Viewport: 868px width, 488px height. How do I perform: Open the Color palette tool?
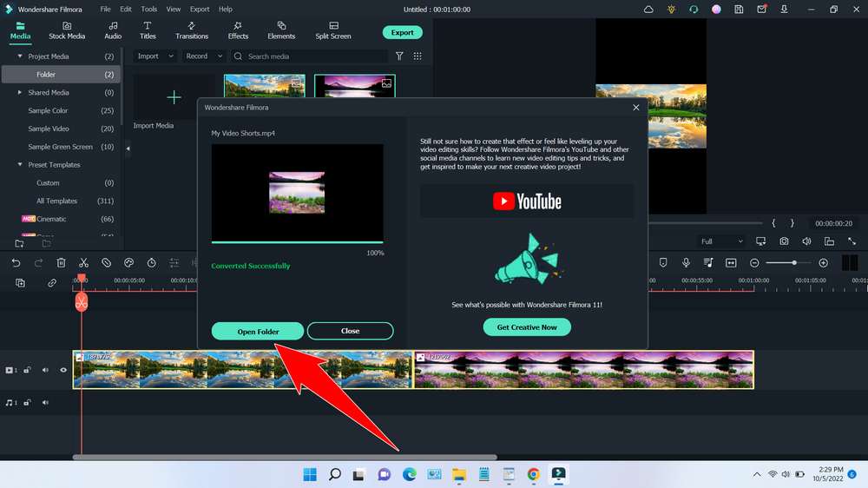[129, 263]
